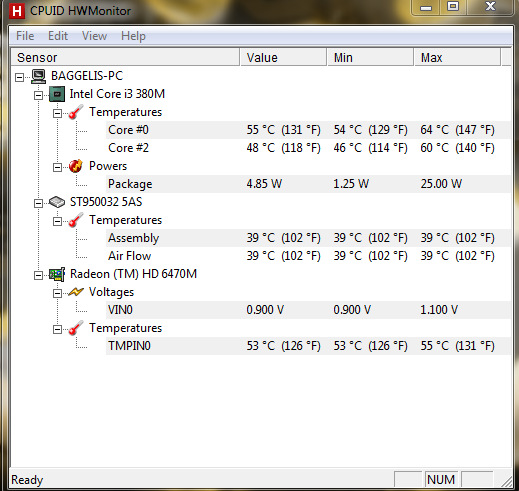Click the Radeon HD 6470M graphics card icon
Screen dimensions: 519x491
pos(57,274)
